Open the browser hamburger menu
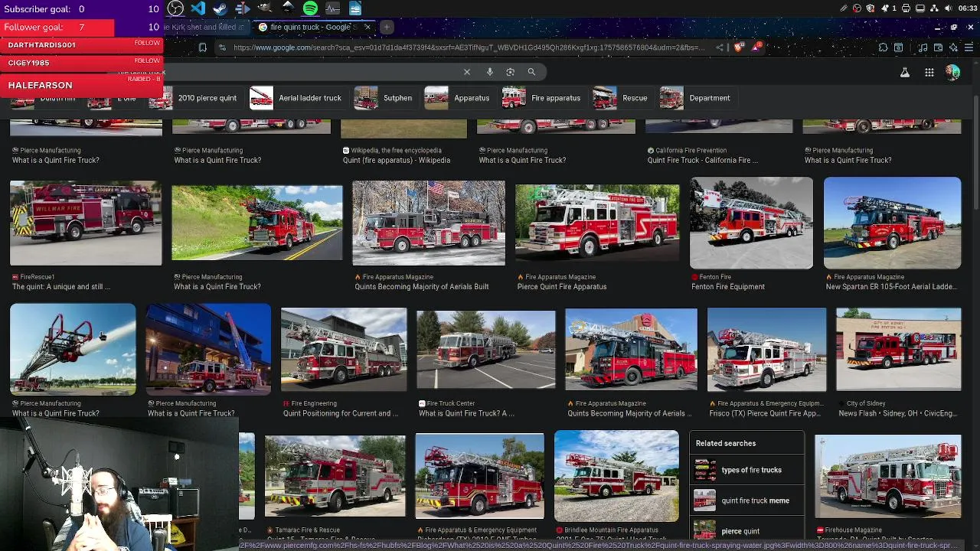 click(x=969, y=47)
